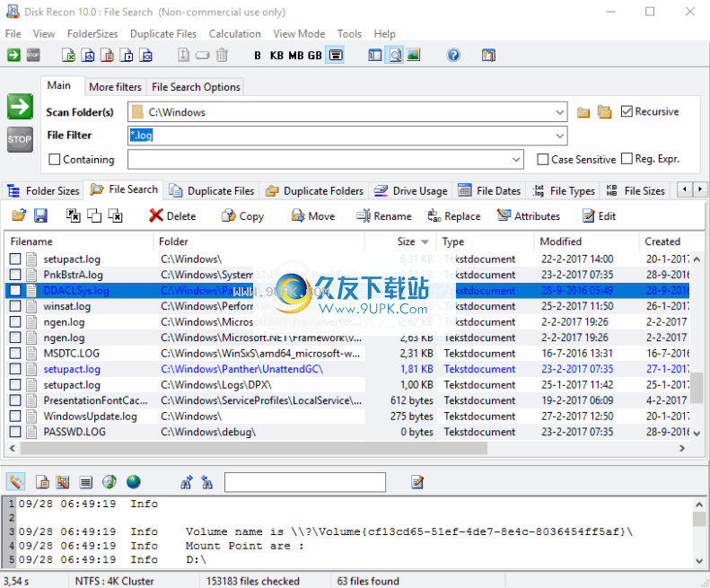Click the find next binoculars icon
710x588 pixels.
pyautogui.click(x=187, y=482)
